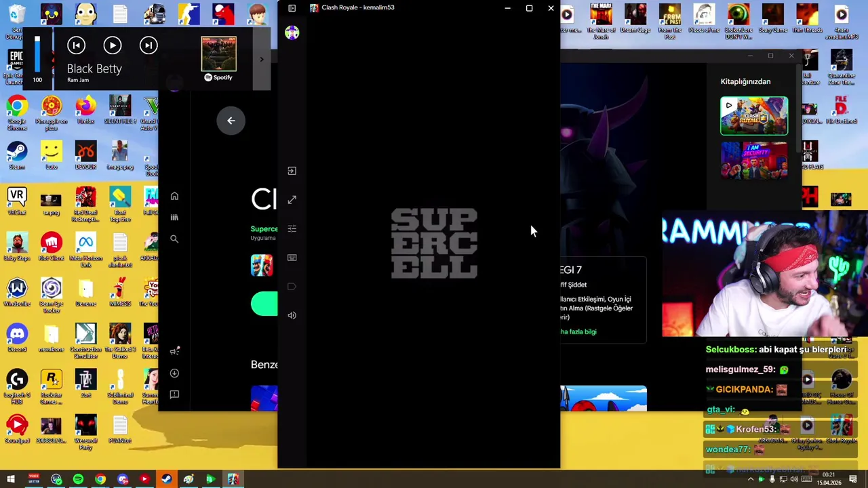The width and height of the screenshot is (868, 488).
Task: Open the Scary Game desktop shortcut
Action: pos(772,18)
